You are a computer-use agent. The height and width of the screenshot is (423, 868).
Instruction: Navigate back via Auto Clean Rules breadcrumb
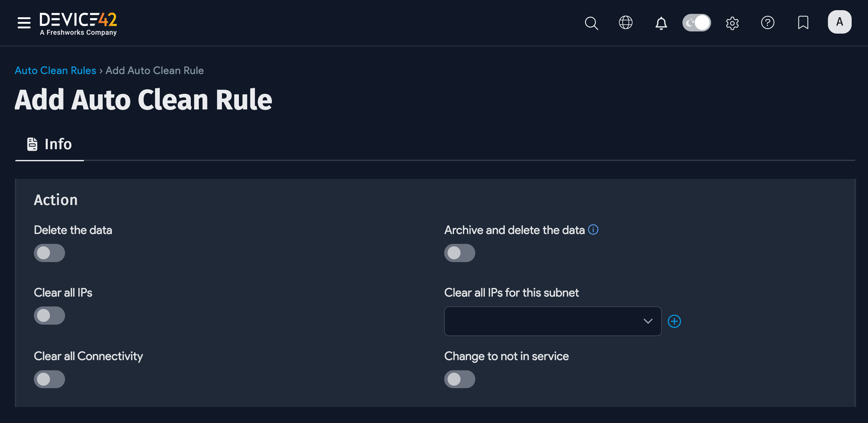[x=55, y=70]
